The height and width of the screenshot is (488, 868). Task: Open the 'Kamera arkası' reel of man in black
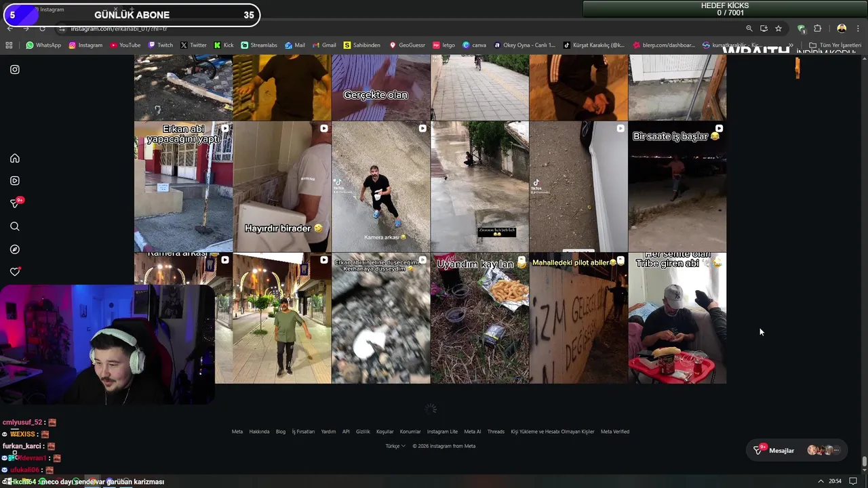[381, 187]
